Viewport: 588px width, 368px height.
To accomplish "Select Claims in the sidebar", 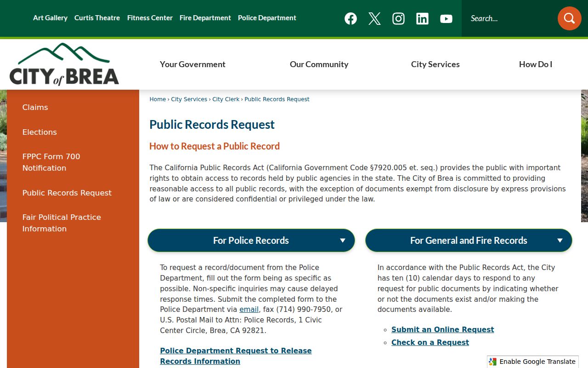I will 35,107.
